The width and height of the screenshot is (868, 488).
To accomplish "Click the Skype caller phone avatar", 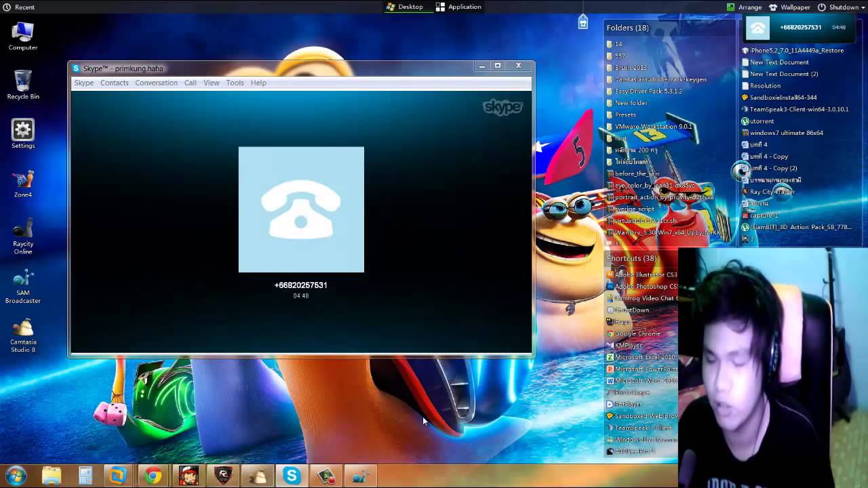I will click(x=301, y=209).
